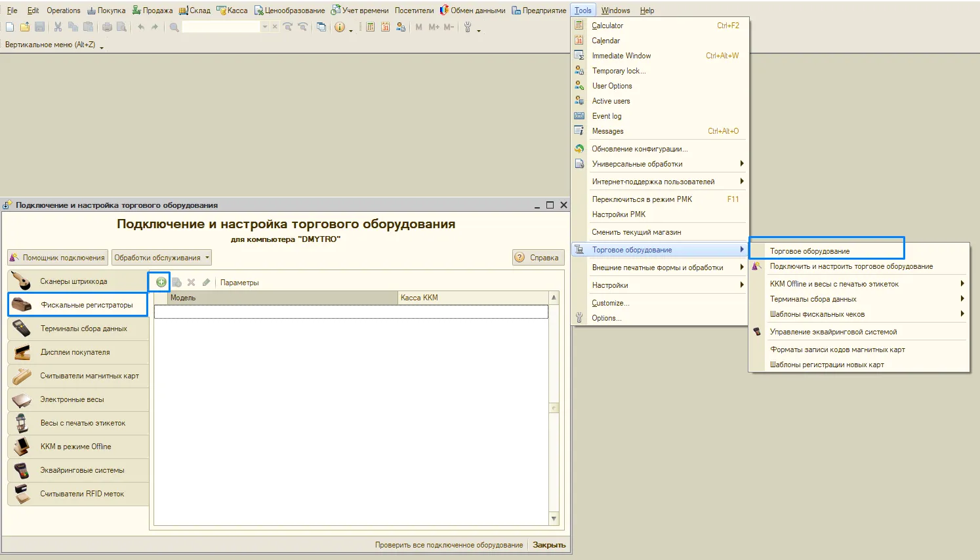Open Электронные весы equipment category
The height and width of the screenshot is (560, 980).
pos(78,399)
